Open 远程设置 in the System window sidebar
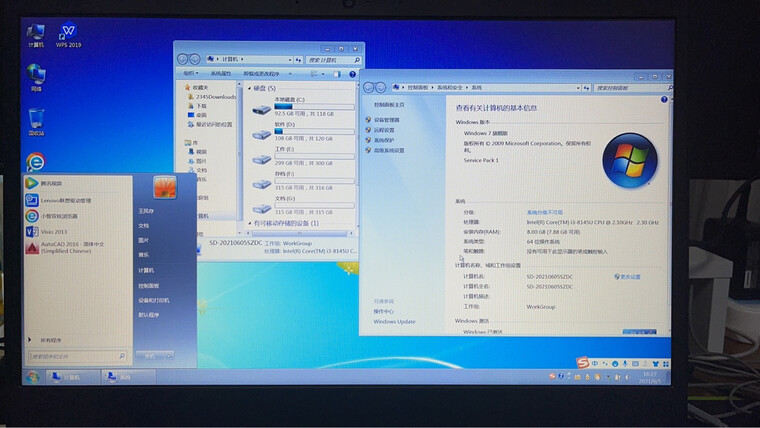760x428 pixels. [384, 130]
